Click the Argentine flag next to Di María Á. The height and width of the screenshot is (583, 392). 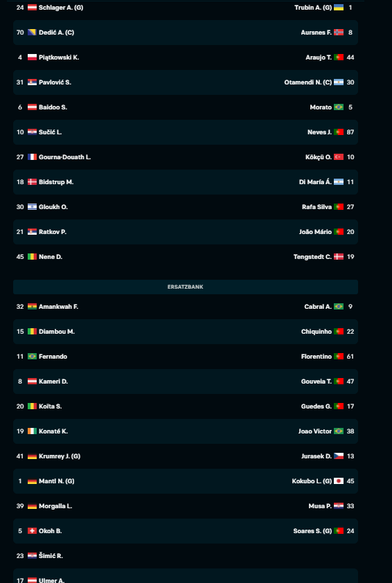[x=339, y=182]
